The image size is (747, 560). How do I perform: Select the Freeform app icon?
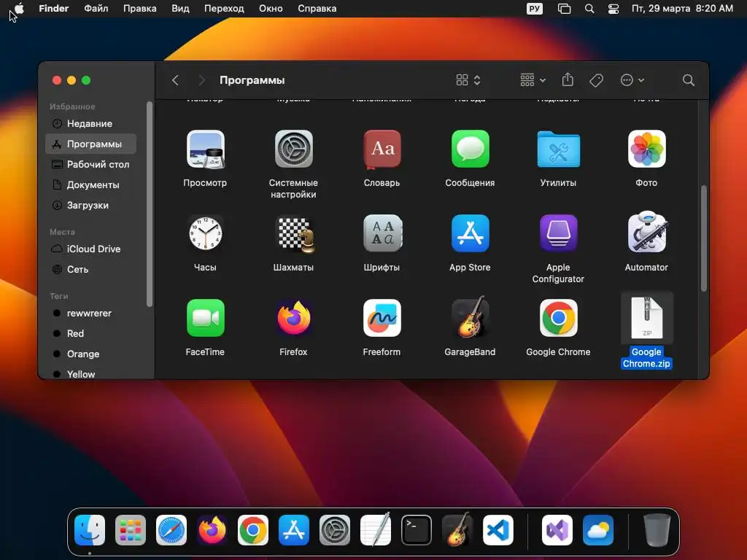382,318
